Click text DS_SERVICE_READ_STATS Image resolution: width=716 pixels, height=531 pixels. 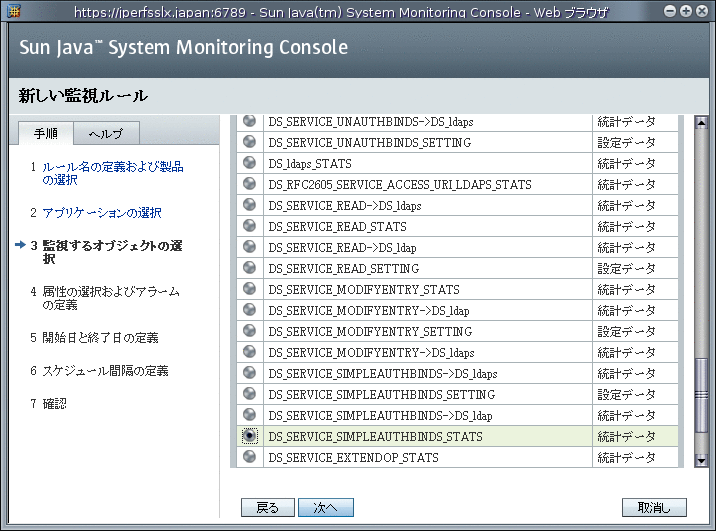click(337, 226)
